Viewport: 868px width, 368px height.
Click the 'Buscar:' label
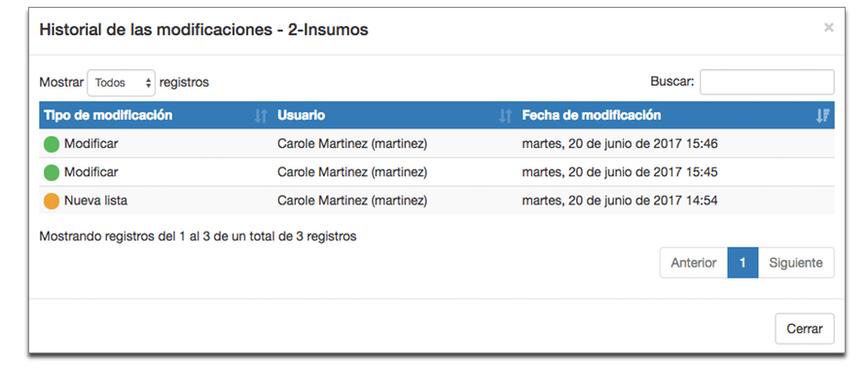pos(672,82)
